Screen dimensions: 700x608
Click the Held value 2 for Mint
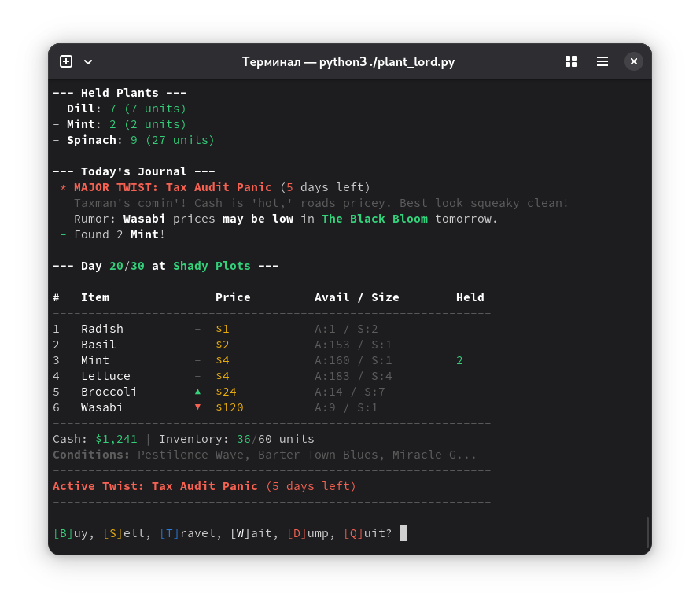point(459,360)
